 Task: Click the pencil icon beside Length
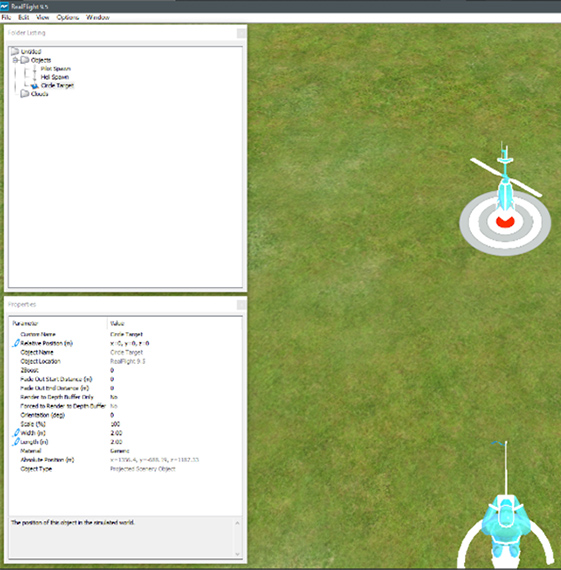click(x=16, y=442)
